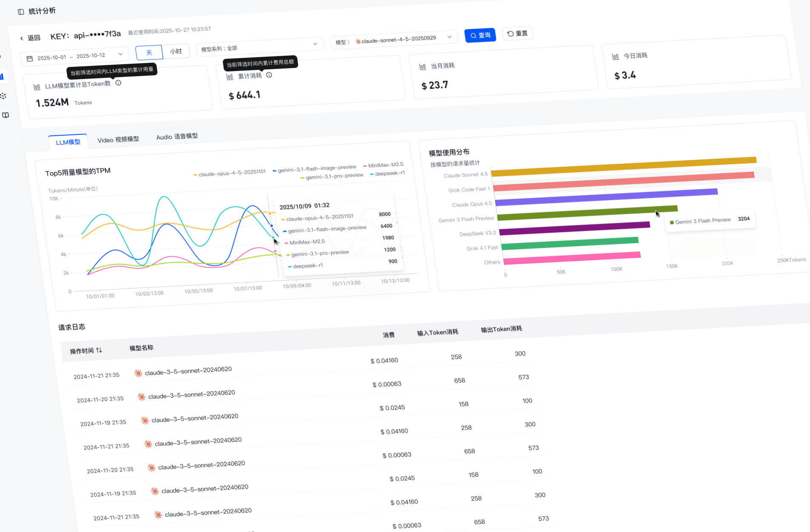Screen dimensions: 810x532
Task: Click the info icon beside 累计消耗
Action: tap(269, 75)
